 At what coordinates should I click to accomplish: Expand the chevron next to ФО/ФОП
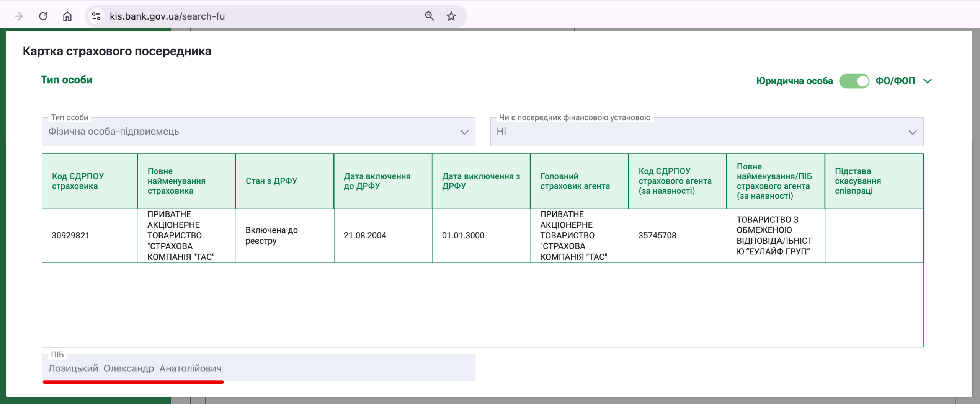tap(927, 81)
